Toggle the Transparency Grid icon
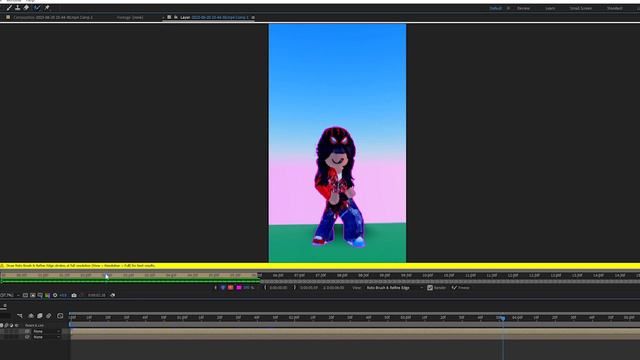The height and width of the screenshot is (360, 640). [33, 295]
